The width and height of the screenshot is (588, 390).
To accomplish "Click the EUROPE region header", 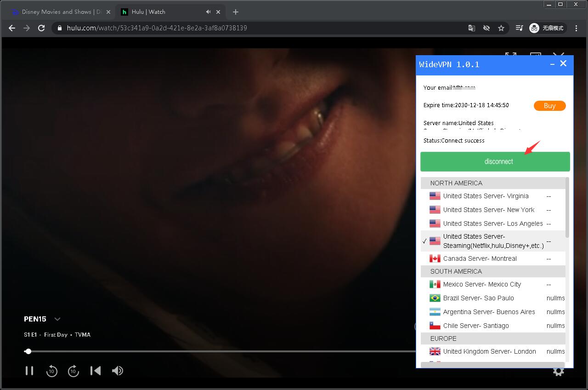I will point(493,338).
